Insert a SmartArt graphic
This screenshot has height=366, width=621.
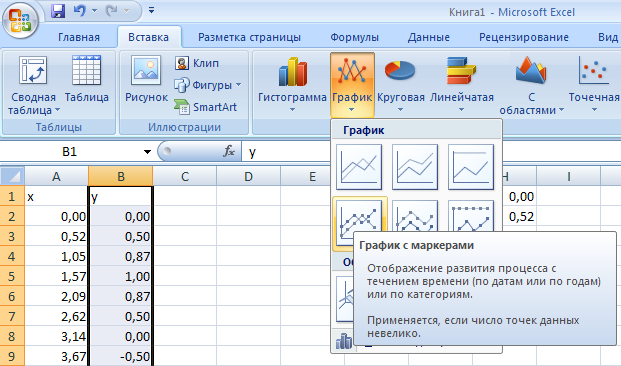205,107
